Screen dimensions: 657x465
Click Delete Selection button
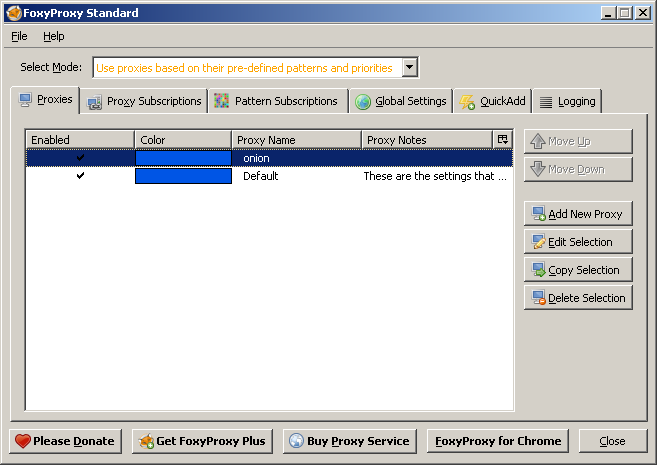[578, 298]
